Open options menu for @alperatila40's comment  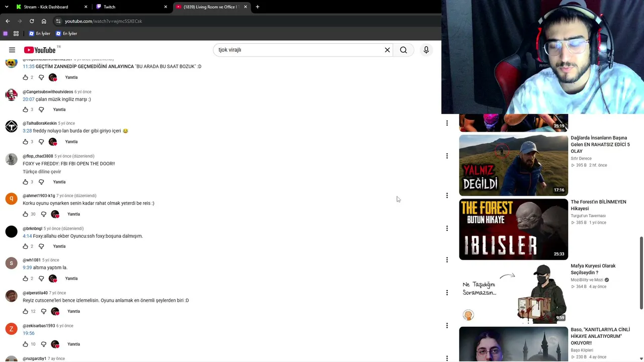point(447,293)
